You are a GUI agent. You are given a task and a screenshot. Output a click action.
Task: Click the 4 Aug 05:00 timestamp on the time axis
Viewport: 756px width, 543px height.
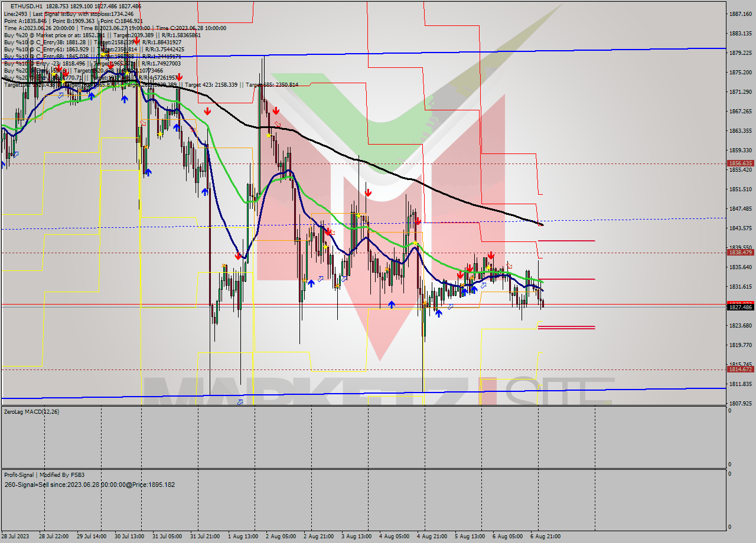395,535
